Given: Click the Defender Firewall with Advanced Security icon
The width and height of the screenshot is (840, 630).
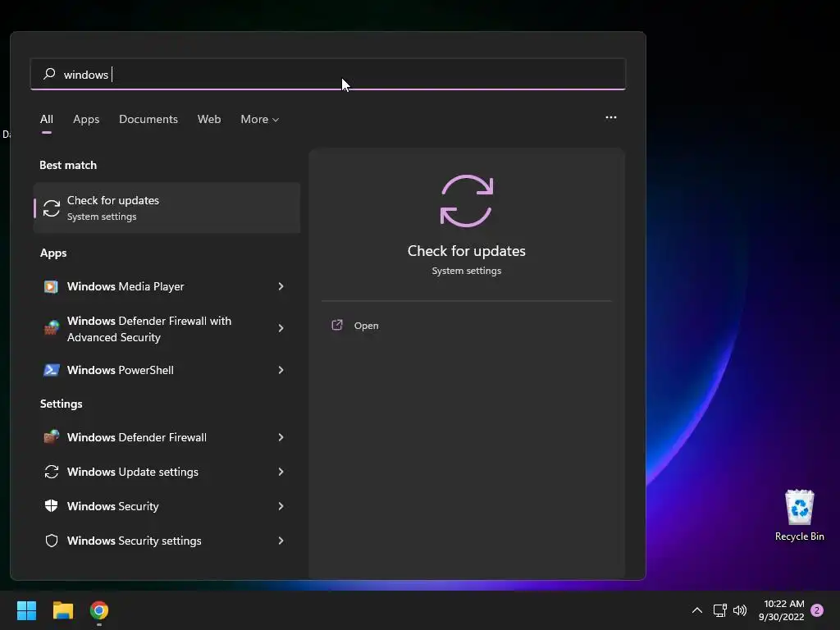Looking at the screenshot, I should (52, 328).
